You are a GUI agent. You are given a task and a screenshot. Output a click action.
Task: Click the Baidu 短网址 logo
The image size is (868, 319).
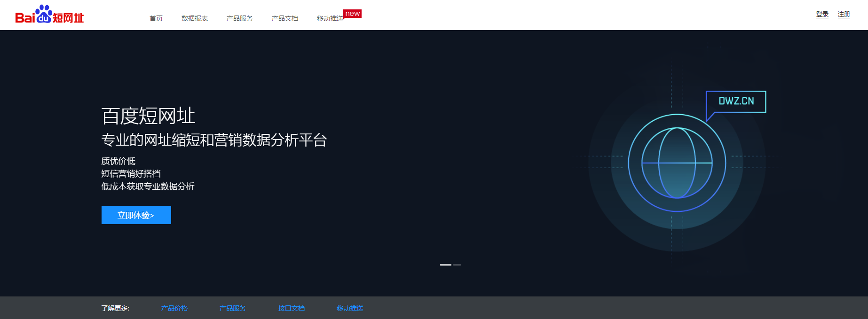[49, 14]
